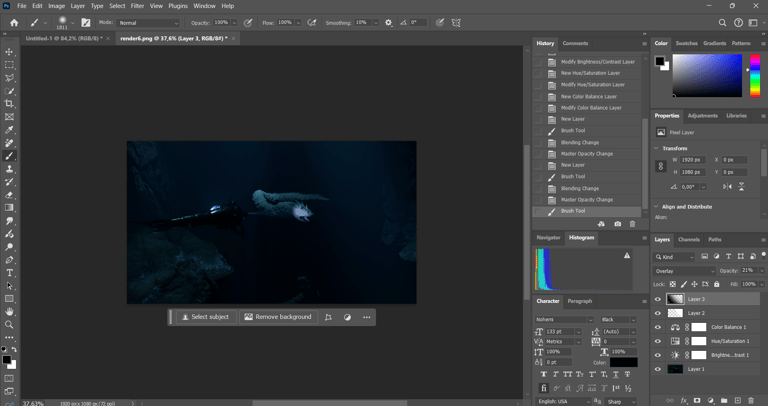Screen dimensions: 768x406
Task: Toggle visibility of Layer 1
Action: 658,369
